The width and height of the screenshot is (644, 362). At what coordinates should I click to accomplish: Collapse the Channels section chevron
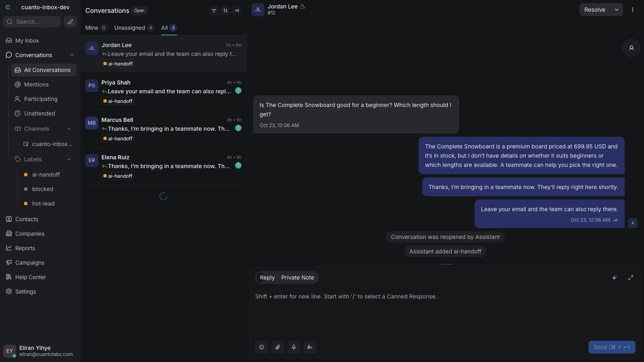coord(69,129)
